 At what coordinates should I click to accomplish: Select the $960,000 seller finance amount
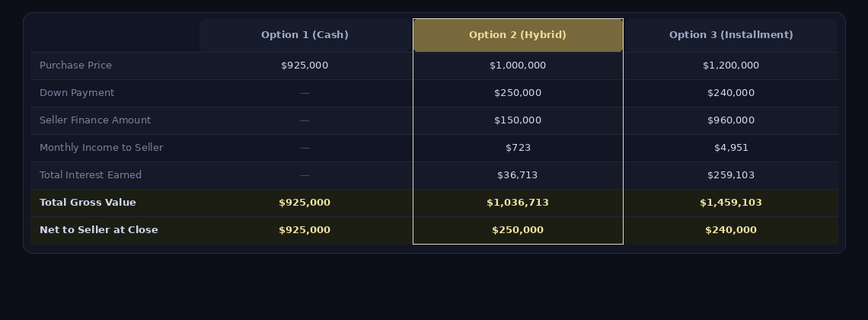tap(731, 120)
